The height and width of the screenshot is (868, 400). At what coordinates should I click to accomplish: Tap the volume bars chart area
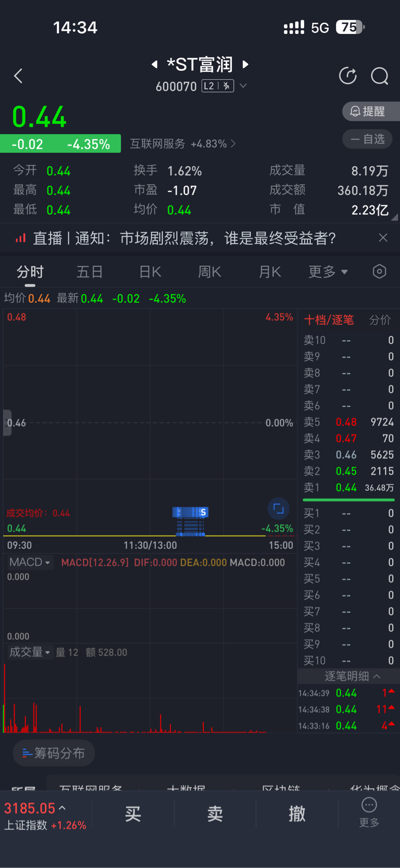[x=150, y=699]
